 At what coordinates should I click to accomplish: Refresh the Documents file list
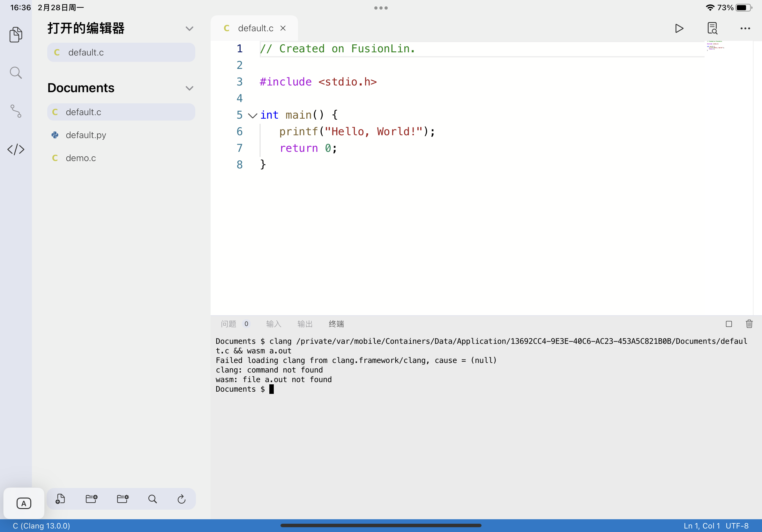click(x=181, y=499)
